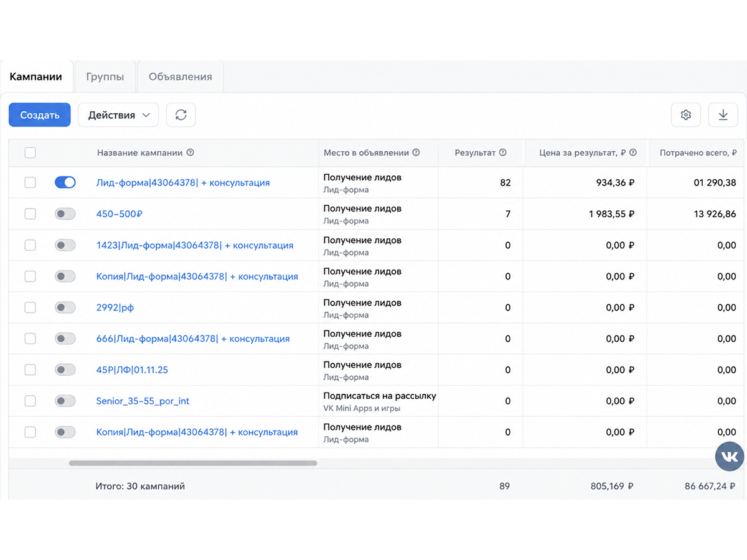Open the Действия dropdown
Image resolution: width=747 pixels, height=560 pixels.
click(118, 114)
